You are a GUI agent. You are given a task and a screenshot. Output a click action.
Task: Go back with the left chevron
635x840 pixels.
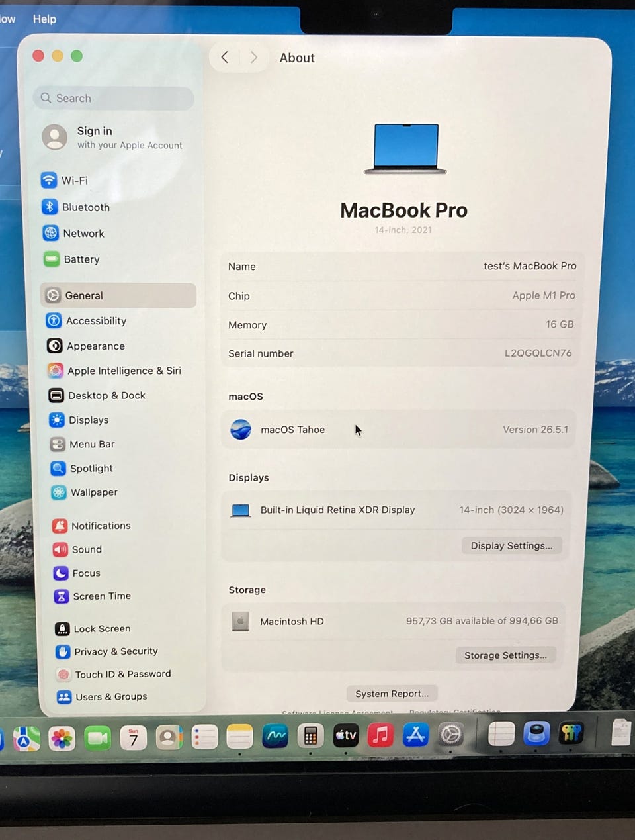(225, 57)
